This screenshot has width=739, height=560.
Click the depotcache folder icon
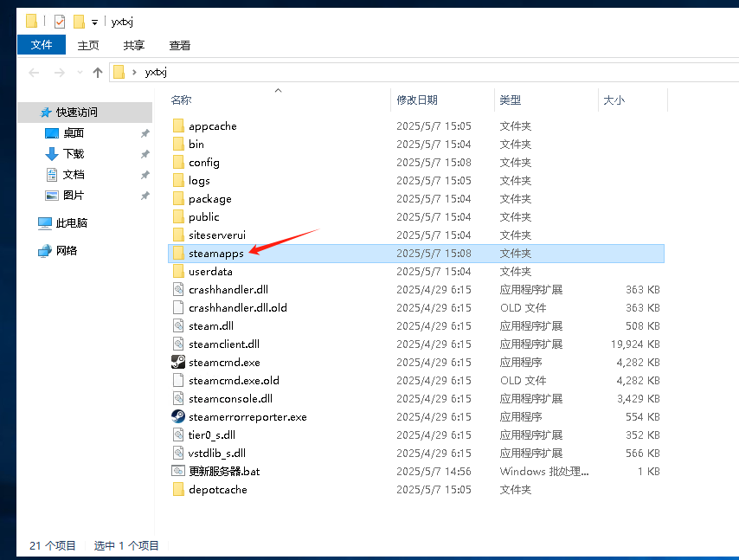coord(178,489)
